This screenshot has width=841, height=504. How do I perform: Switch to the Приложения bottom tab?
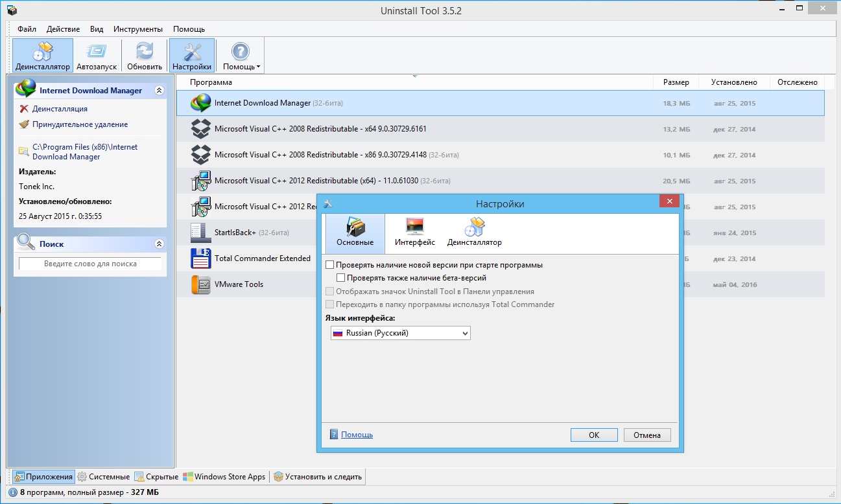point(43,477)
